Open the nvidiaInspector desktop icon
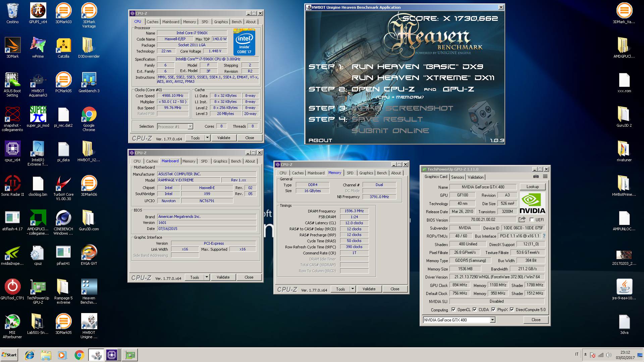644x362 pixels. (x=12, y=255)
